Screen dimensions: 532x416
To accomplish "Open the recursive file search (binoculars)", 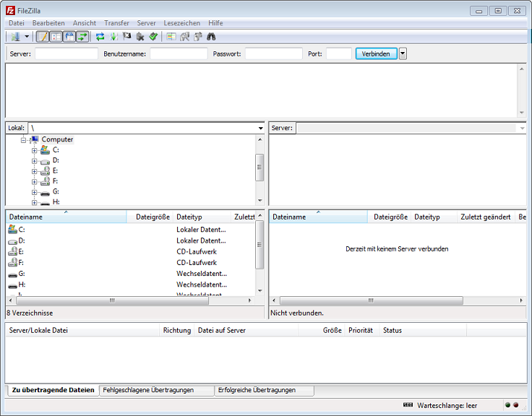I will point(211,37).
